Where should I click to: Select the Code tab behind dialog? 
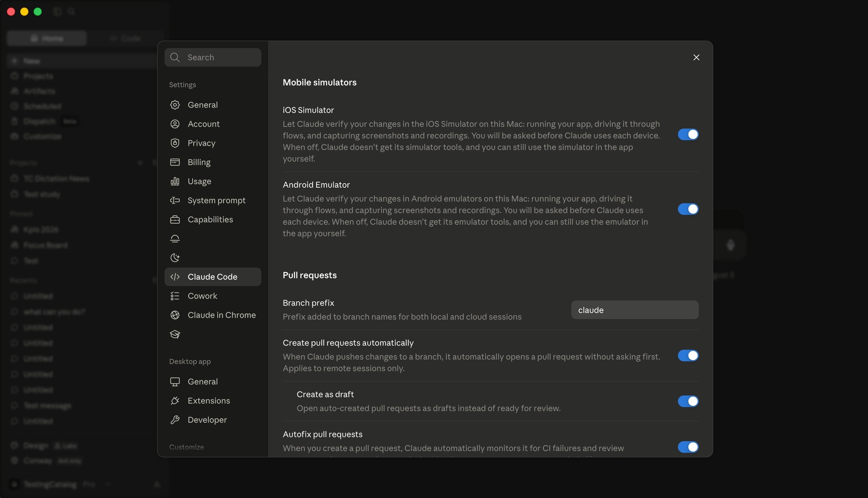(125, 38)
